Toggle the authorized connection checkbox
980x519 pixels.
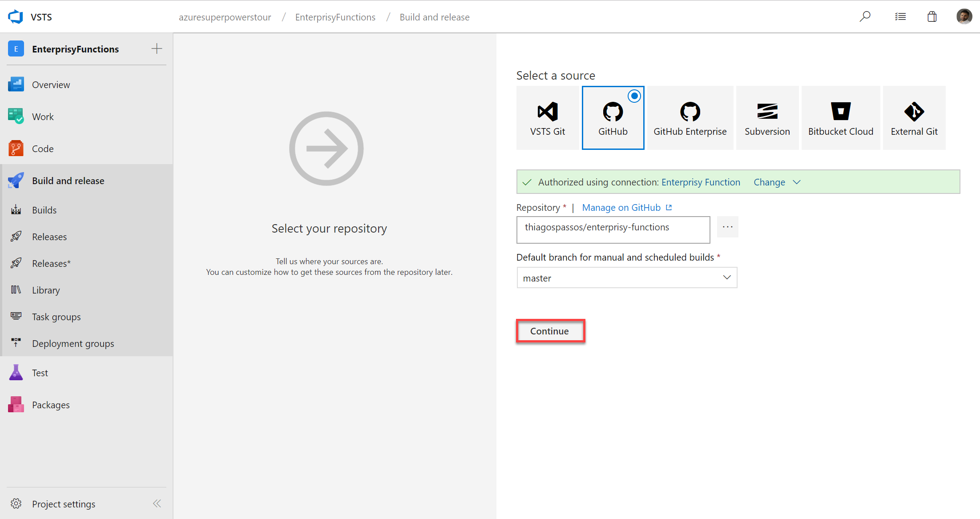point(528,182)
